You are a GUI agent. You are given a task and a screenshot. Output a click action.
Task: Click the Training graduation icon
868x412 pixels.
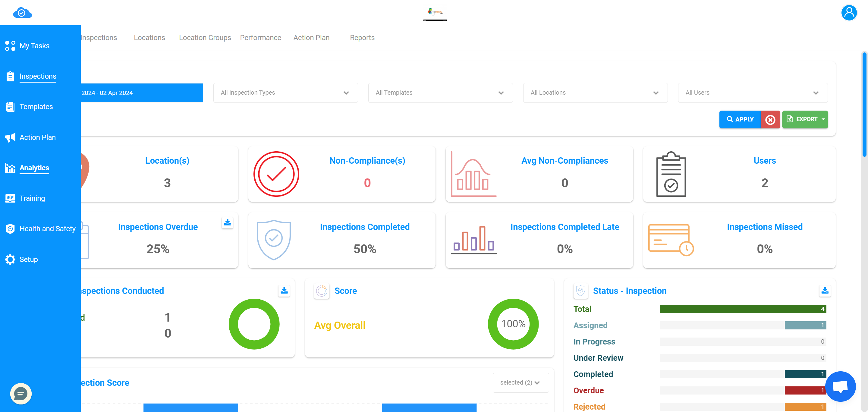10,198
